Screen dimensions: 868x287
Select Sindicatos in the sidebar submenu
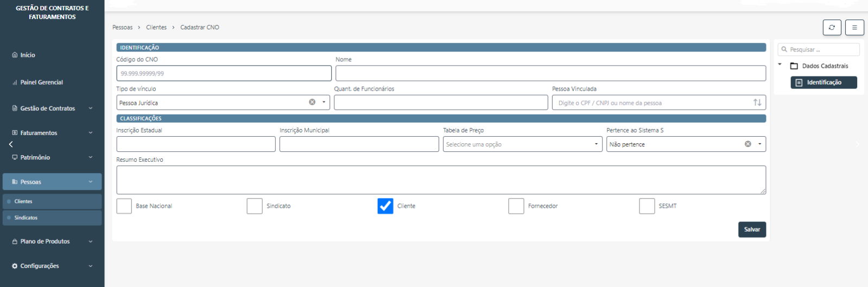(x=26, y=218)
